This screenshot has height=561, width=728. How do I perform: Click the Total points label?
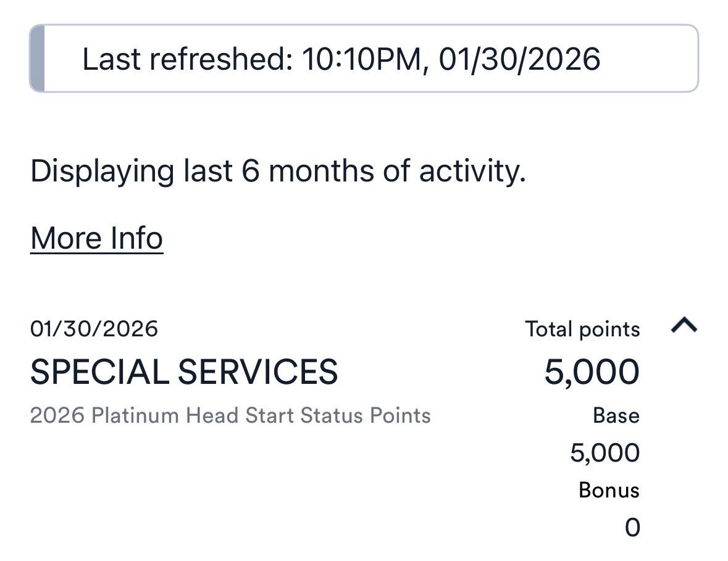pyautogui.click(x=582, y=329)
